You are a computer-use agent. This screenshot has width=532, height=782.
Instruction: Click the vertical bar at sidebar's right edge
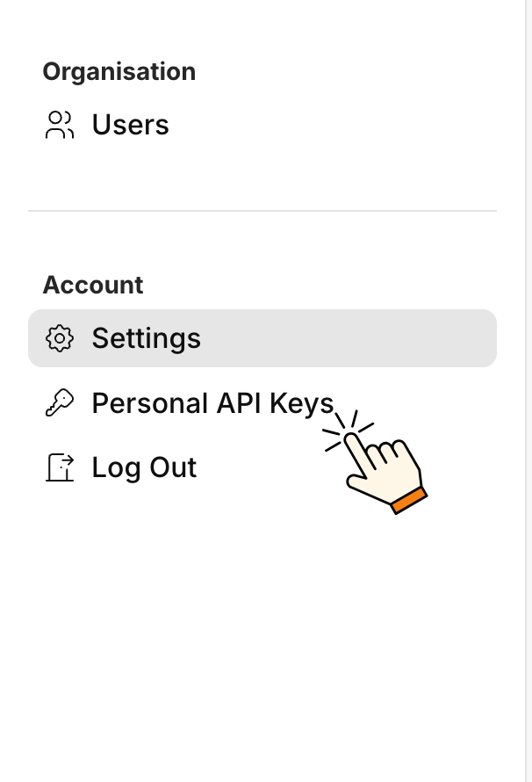[x=527, y=391]
